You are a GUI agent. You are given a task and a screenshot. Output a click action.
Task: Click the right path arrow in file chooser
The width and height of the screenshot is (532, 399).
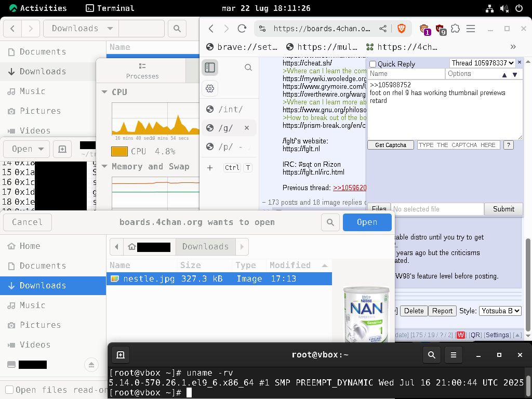[242, 247]
